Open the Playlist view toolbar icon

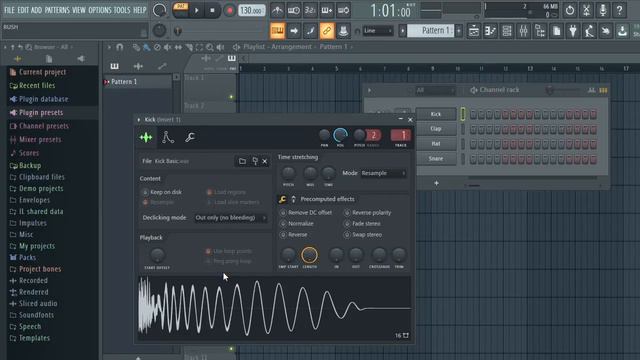point(473,31)
